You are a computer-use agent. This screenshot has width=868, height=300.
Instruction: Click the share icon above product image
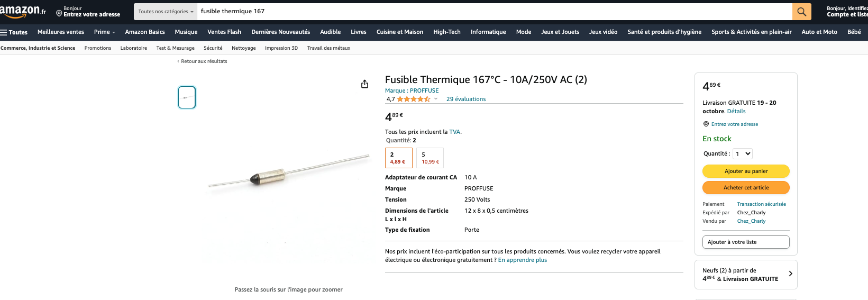364,84
